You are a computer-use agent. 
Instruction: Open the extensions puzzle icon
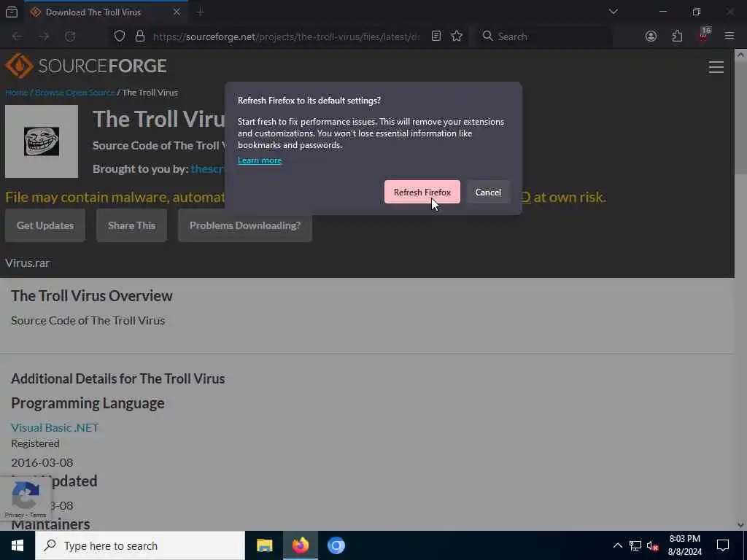[x=677, y=36]
